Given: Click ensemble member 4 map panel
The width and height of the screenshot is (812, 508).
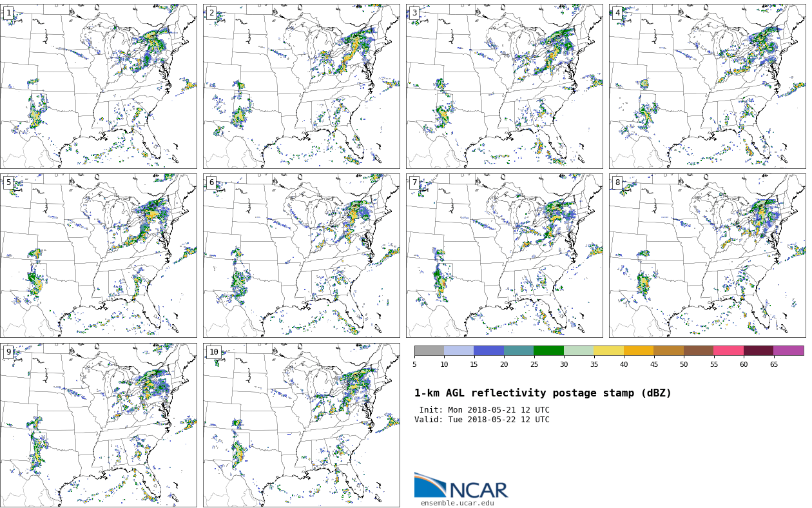Looking at the screenshot, I should point(707,86).
